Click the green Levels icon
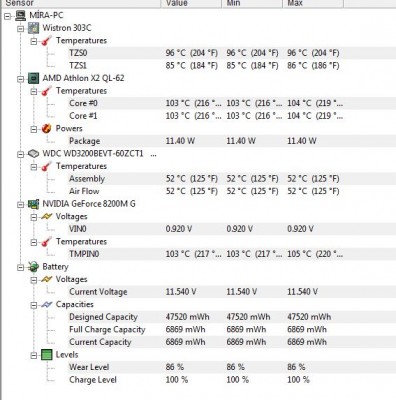The width and height of the screenshot is (396, 400). [47, 355]
